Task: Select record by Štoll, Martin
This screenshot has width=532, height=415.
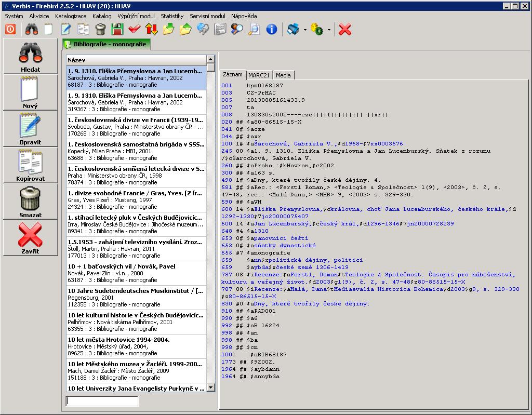Action: pos(136,249)
